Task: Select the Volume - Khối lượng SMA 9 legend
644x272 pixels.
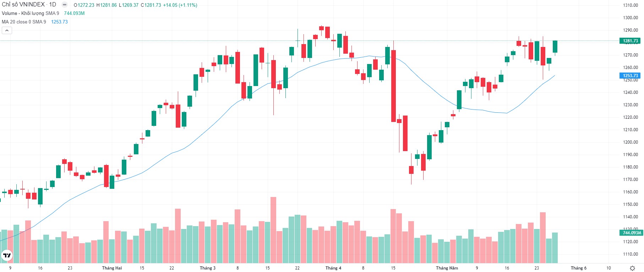Action: (x=31, y=13)
